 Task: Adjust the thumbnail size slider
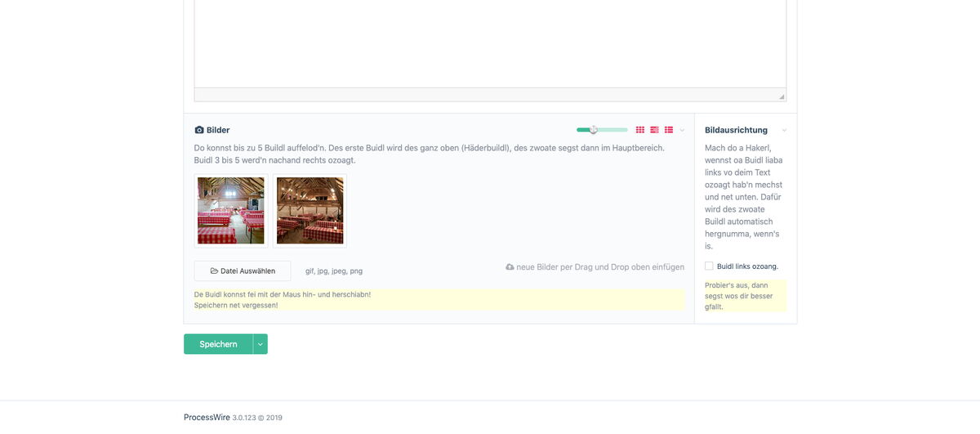[x=602, y=130]
